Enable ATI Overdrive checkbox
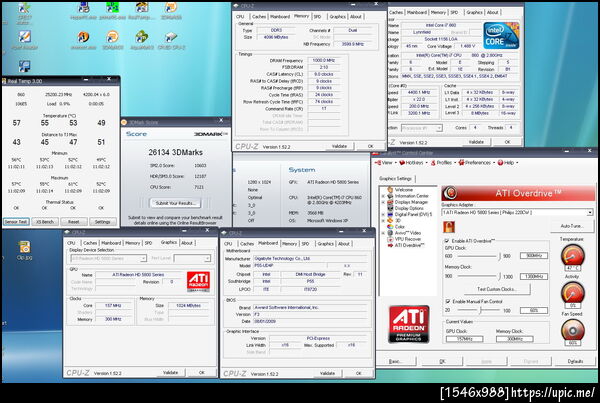The image size is (600, 403). [x=447, y=241]
